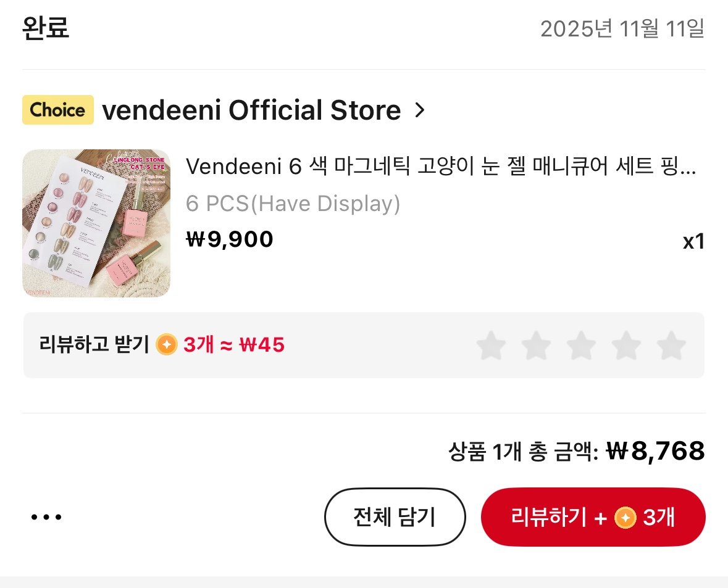This screenshot has width=728, height=588.
Task: Click the gold coin icon beside 리뷰하고 받기
Action: click(167, 345)
